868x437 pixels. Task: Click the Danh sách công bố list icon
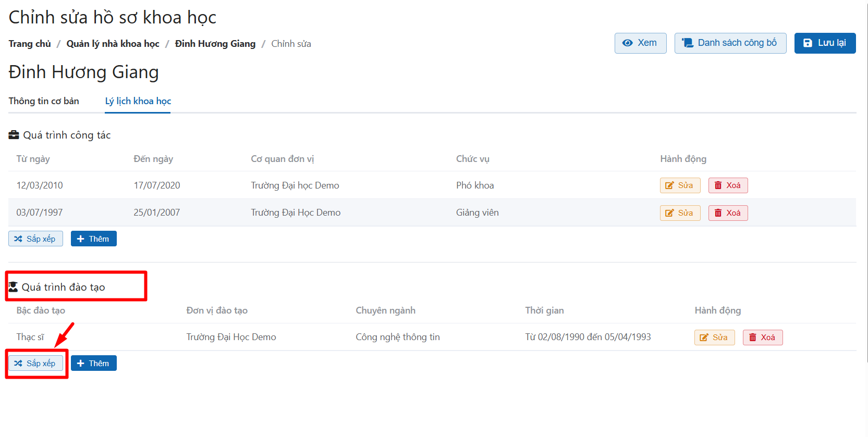688,43
